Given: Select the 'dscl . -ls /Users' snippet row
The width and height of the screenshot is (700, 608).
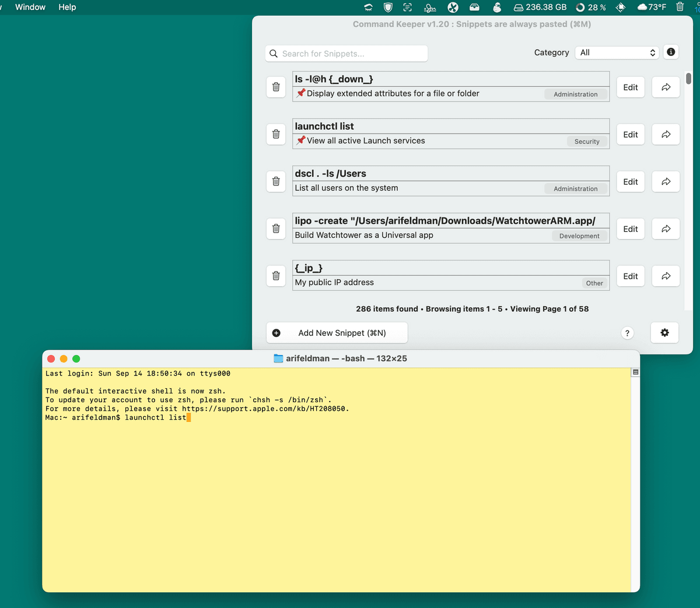Looking at the screenshot, I should pyautogui.click(x=450, y=181).
